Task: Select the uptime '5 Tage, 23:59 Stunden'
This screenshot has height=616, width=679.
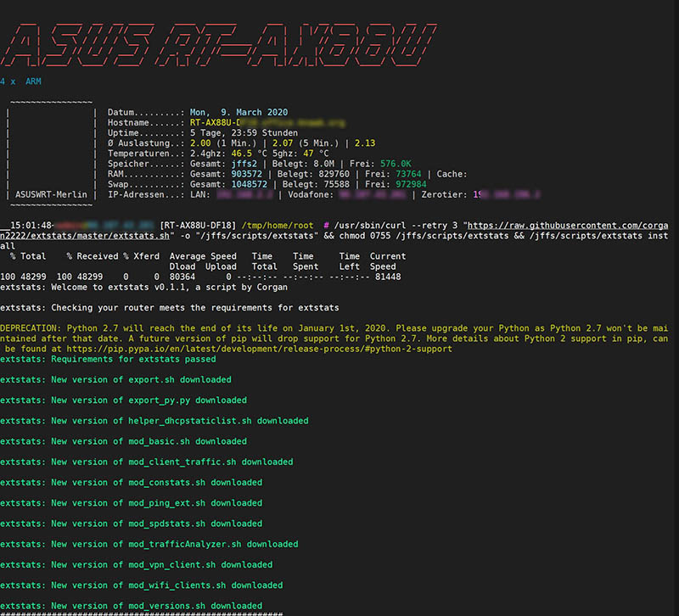Action: 244,133
